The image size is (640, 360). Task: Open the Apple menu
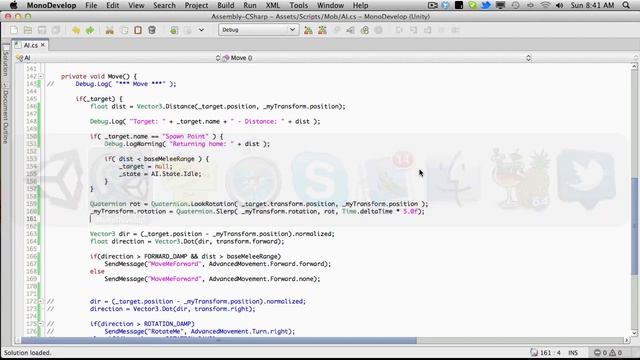point(13,5)
